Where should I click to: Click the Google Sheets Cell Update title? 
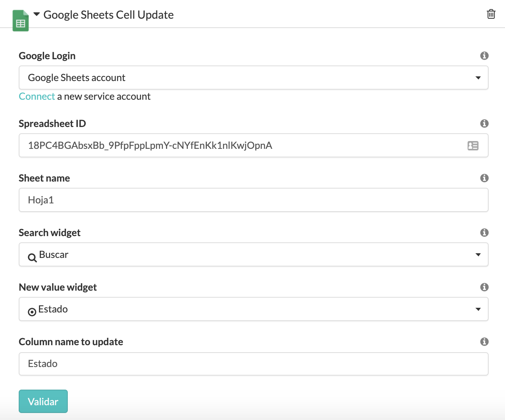[x=108, y=15]
